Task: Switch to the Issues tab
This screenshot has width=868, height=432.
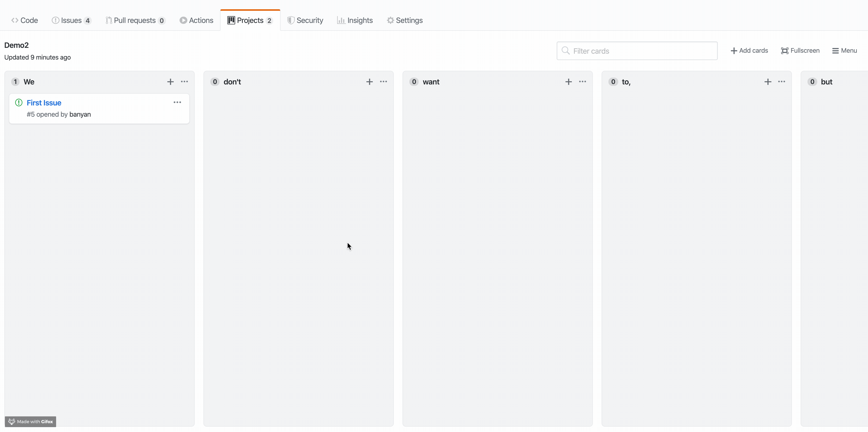Action: (x=71, y=20)
